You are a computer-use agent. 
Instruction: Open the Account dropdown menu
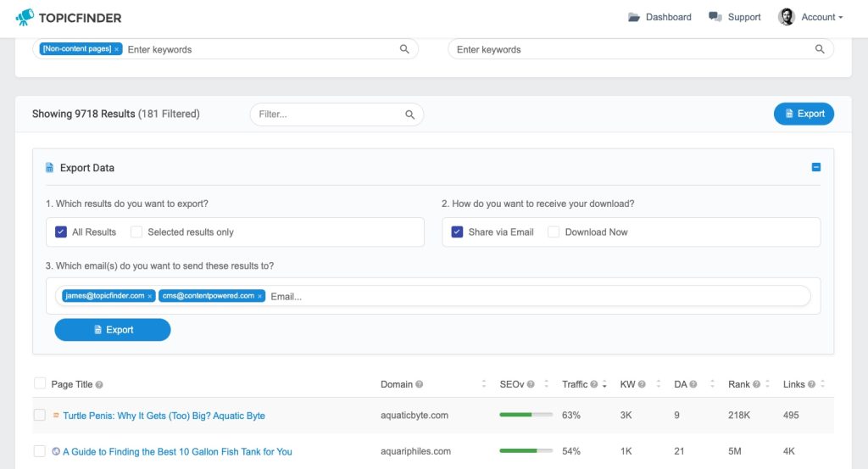pos(810,17)
